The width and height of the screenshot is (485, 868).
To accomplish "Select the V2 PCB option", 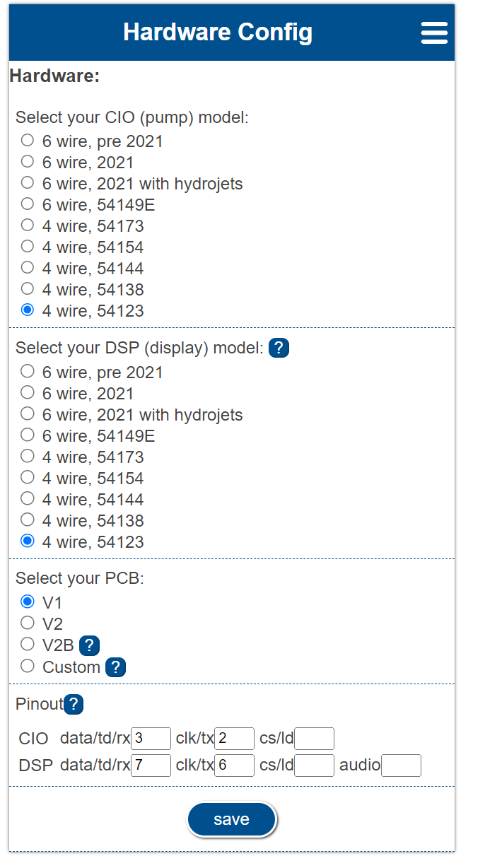I will pyautogui.click(x=27, y=622).
